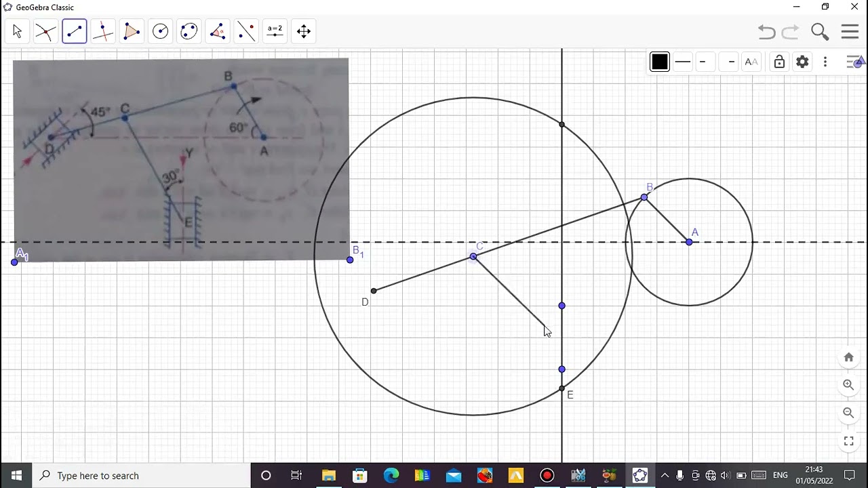Open the volume control in tray
Image resolution: width=868 pixels, height=488 pixels.
[726, 475]
